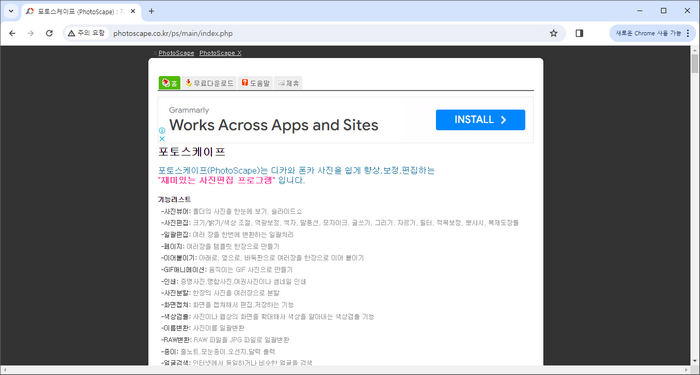Click the -일괄편집 feature line
Image resolution: width=700 pixels, height=375 pixels.
coord(227,234)
